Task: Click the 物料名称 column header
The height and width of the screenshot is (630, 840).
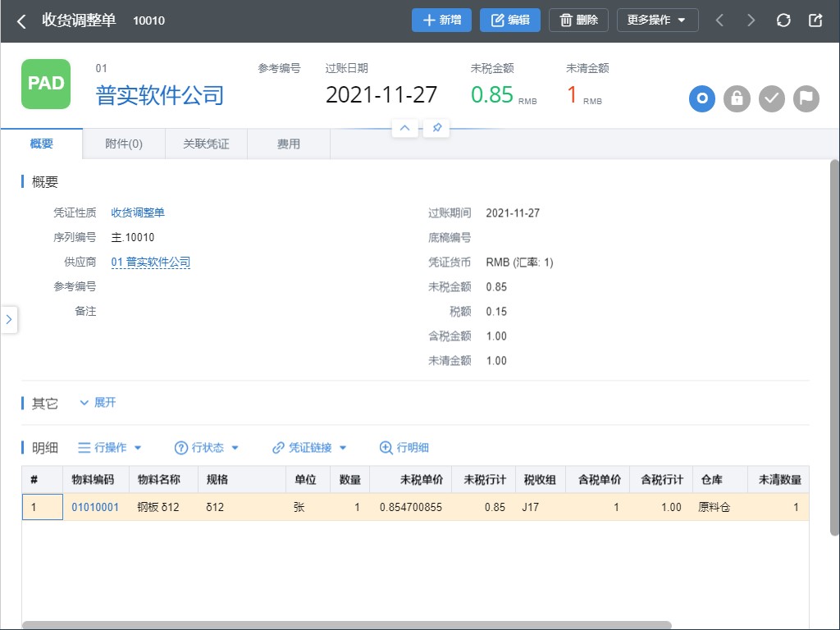Action: pyautogui.click(x=164, y=479)
